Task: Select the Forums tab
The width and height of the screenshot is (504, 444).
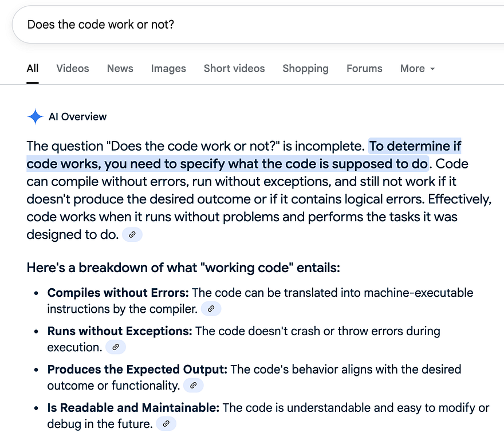Action: coord(364,69)
